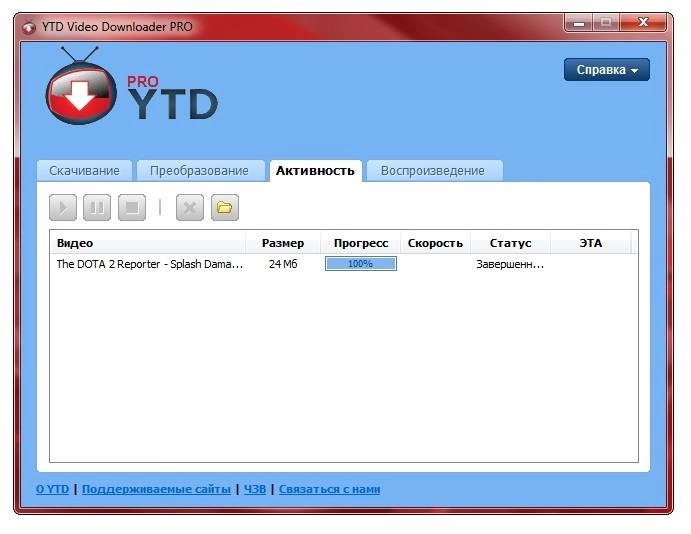691x534 pixels.
Task: Select the DOTA 2 Reporter video row
Action: (x=344, y=264)
